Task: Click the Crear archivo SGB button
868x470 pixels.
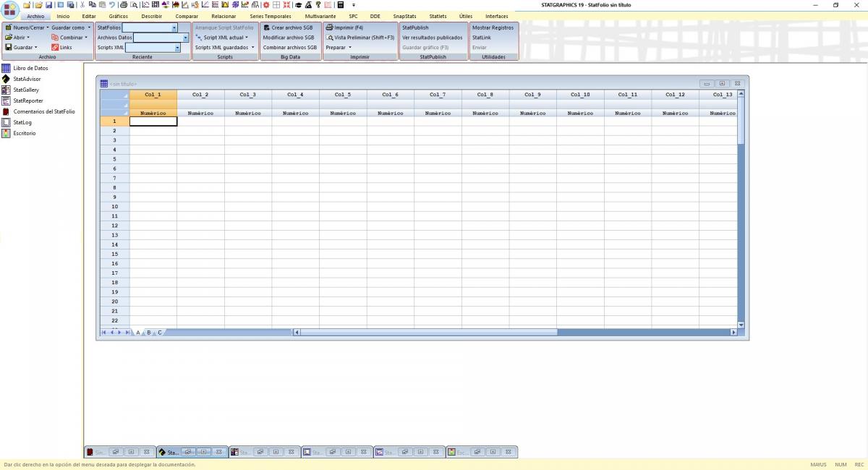Action: 288,27
